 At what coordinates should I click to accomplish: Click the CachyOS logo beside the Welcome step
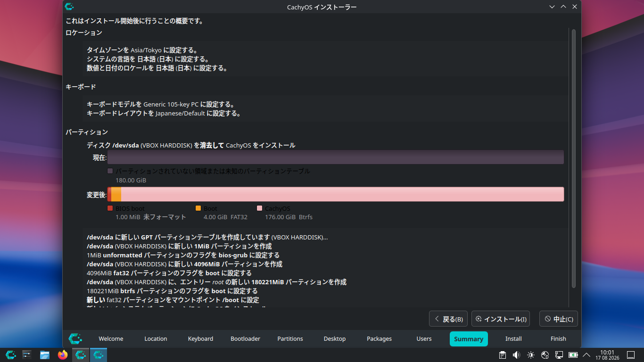click(75, 338)
